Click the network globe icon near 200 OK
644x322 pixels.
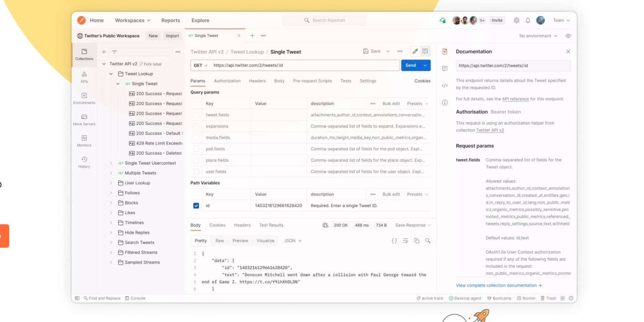[325, 225]
